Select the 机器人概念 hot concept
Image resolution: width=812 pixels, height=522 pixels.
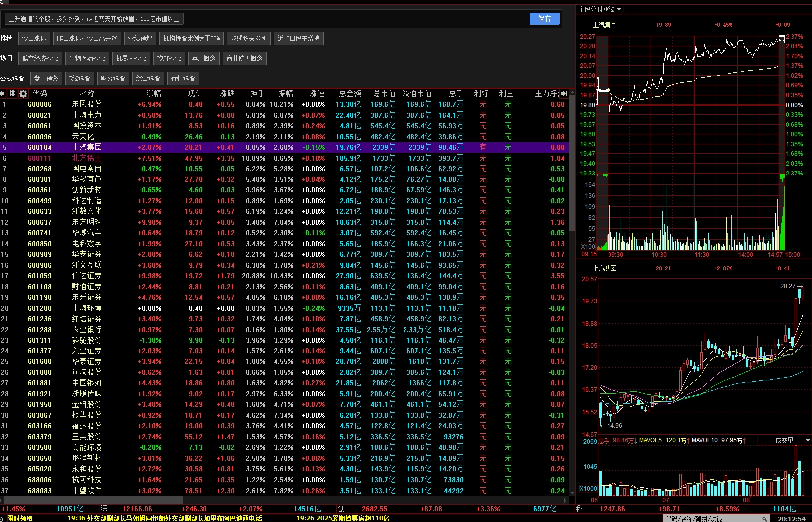(x=131, y=58)
